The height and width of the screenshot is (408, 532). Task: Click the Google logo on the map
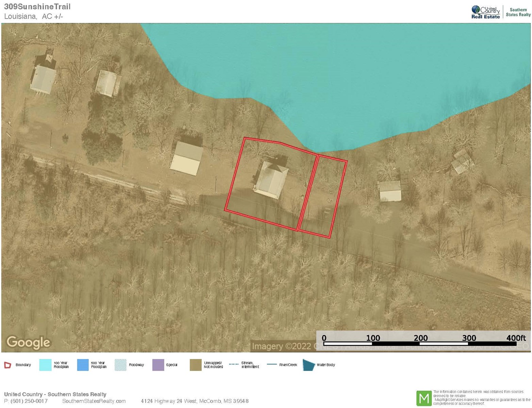coord(28,342)
